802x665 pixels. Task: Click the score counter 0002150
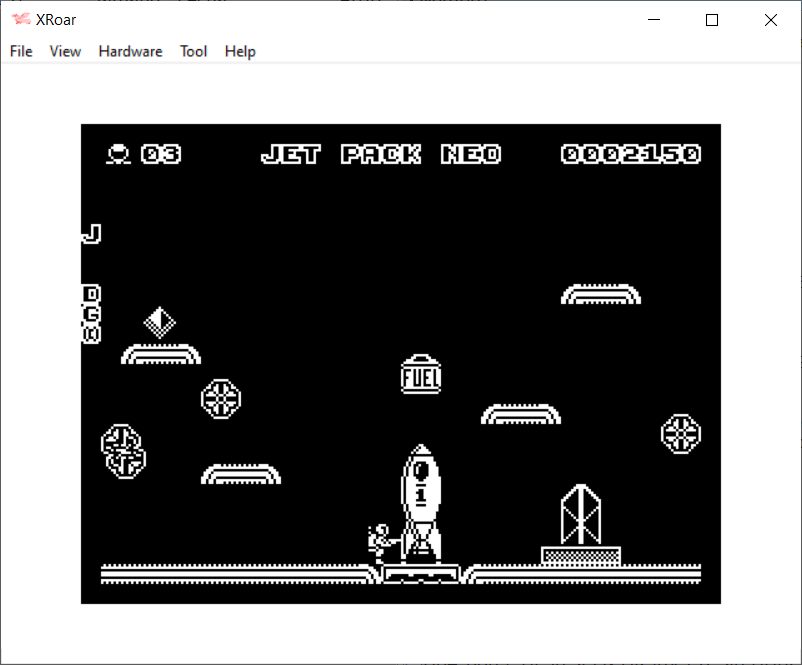[630, 154]
